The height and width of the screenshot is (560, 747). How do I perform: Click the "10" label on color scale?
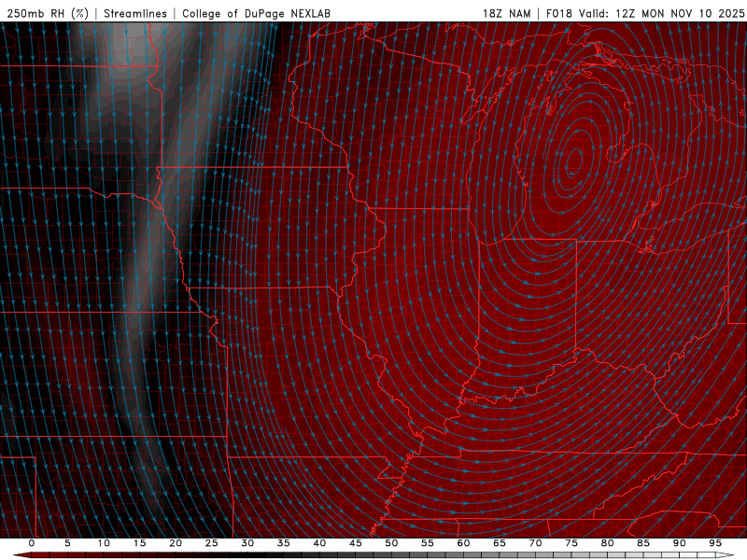(x=104, y=543)
